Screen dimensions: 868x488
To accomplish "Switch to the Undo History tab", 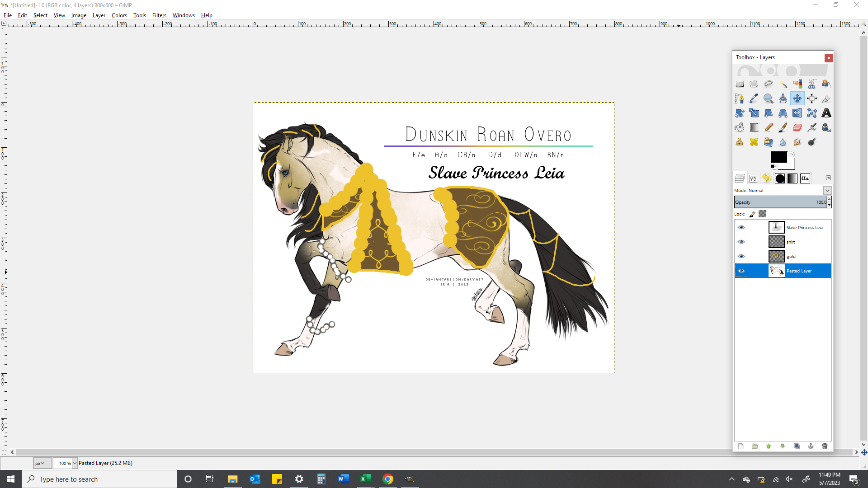I will (766, 178).
